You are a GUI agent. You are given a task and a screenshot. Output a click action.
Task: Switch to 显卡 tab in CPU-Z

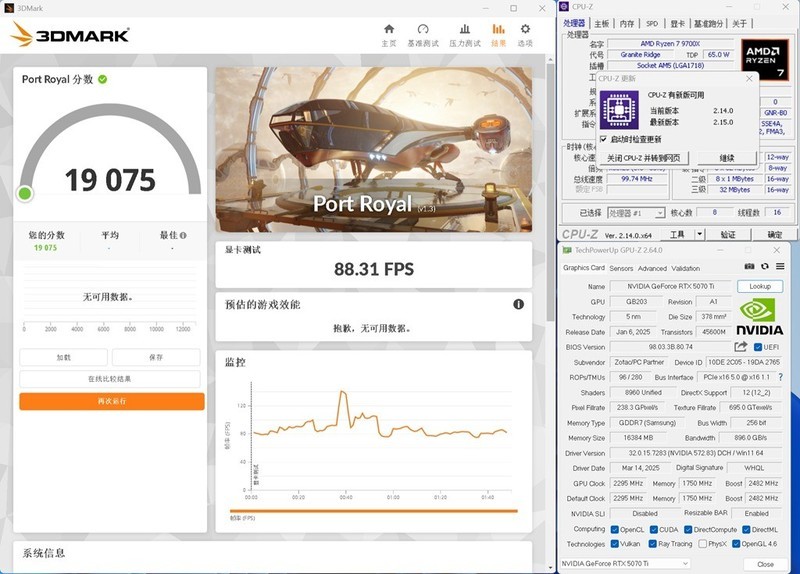pyautogui.click(x=678, y=23)
